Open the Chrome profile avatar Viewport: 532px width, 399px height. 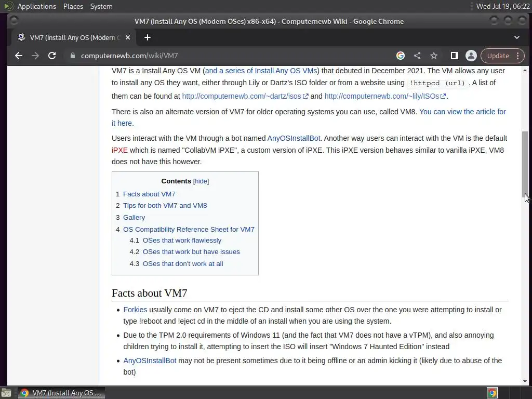click(x=471, y=56)
